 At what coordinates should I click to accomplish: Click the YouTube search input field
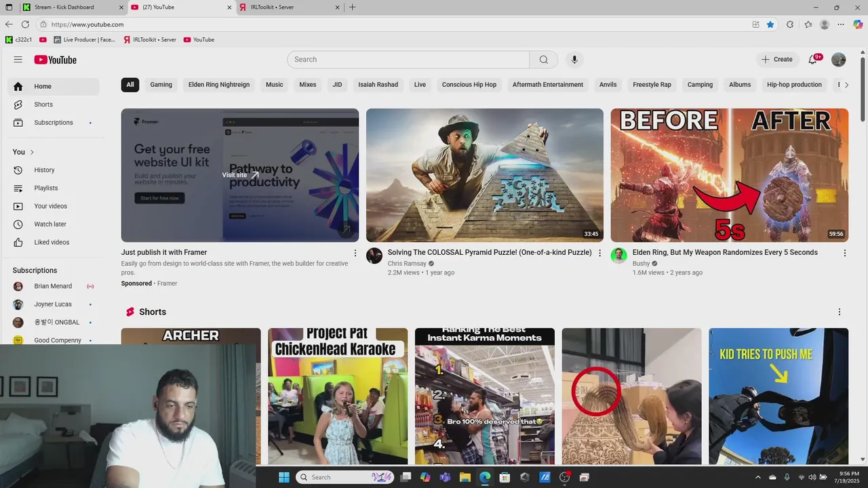coord(408,60)
